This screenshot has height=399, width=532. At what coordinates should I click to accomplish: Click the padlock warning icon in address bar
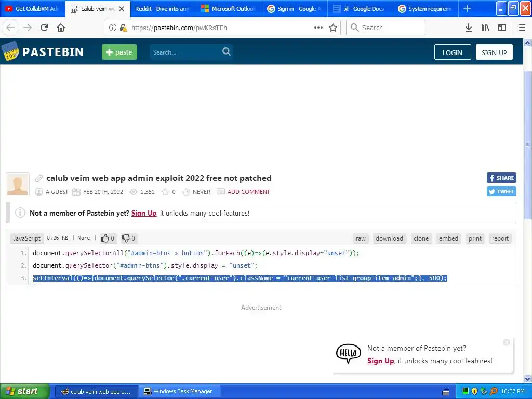123,28
